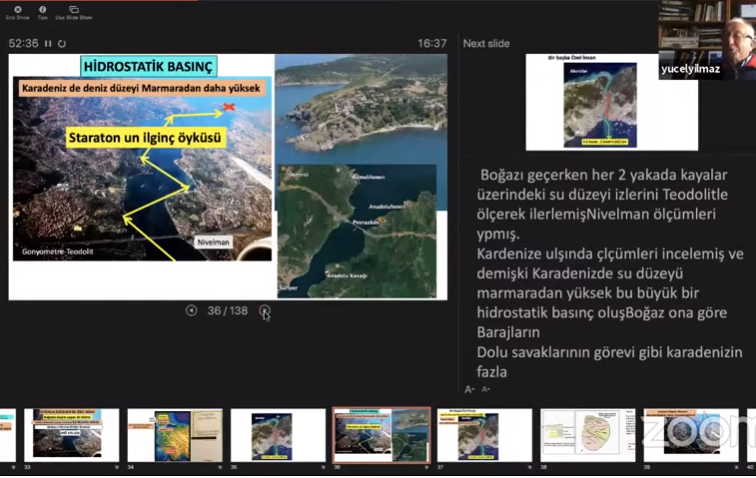The height and width of the screenshot is (478, 756).
Task: Click the coastal village aerial photo
Action: [361, 109]
